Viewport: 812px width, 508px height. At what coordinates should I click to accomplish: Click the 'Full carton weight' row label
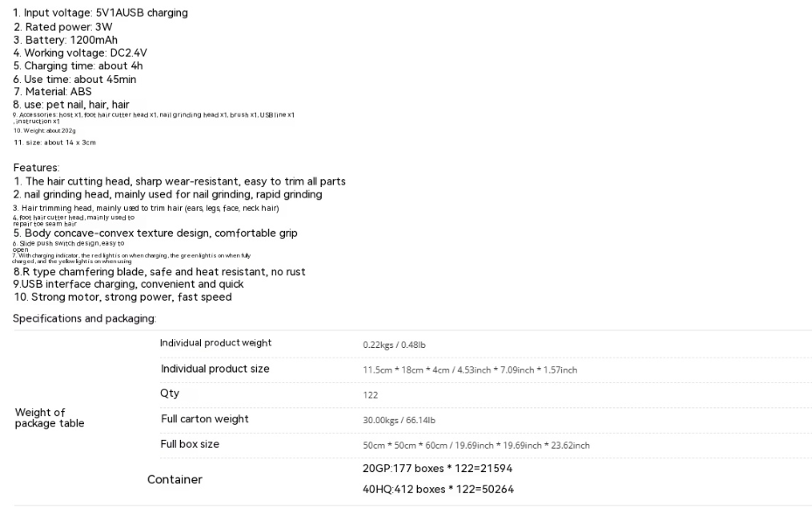click(205, 419)
